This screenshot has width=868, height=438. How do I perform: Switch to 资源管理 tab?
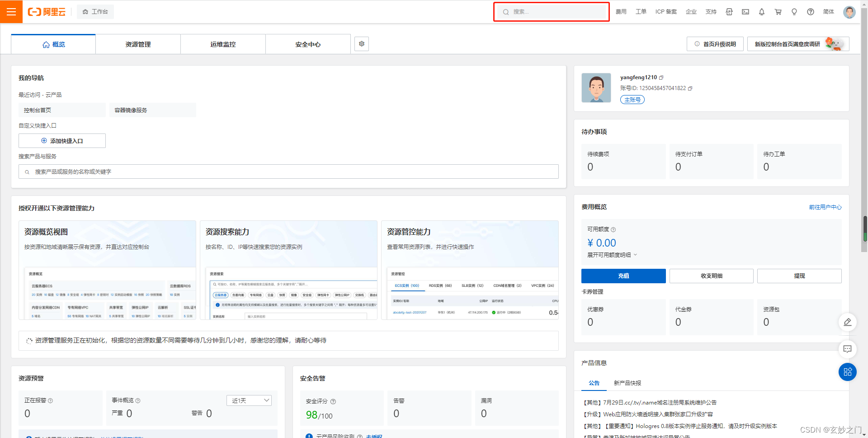click(138, 44)
